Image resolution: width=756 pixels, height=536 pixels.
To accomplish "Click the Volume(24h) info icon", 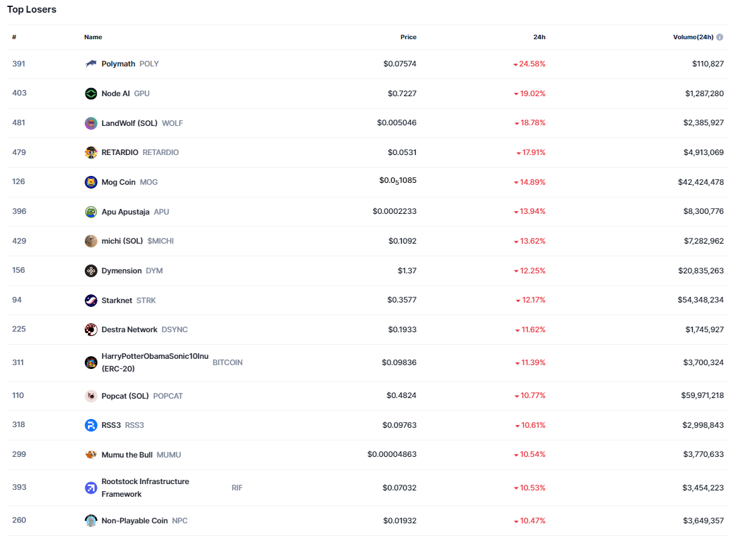I will tap(720, 37).
